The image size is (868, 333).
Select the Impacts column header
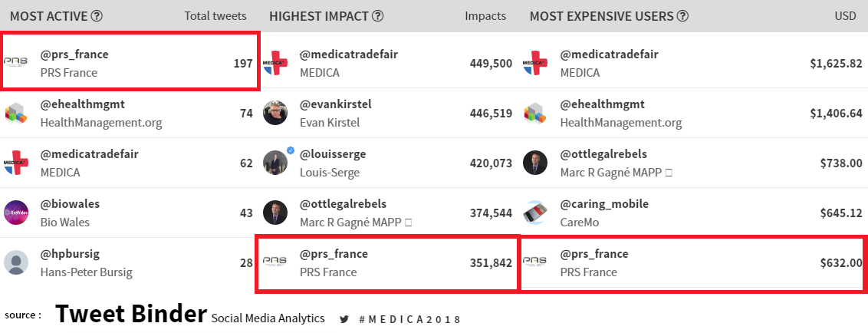tap(485, 16)
